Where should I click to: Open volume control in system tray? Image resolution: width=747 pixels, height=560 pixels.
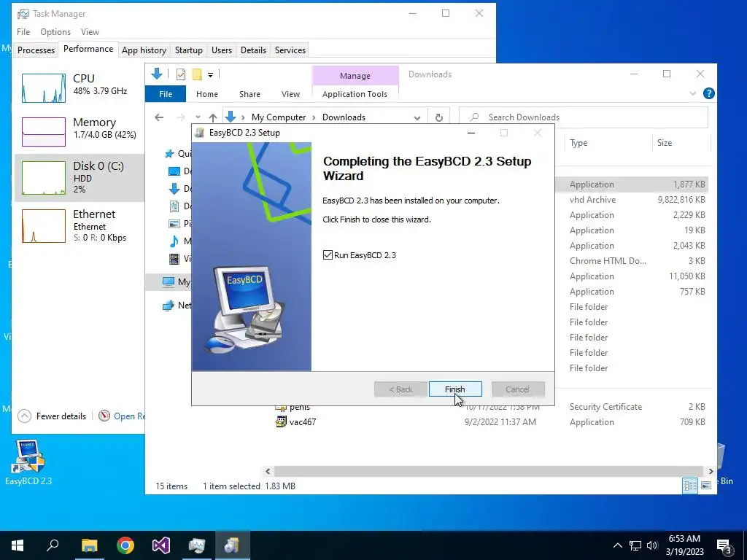[652, 545]
